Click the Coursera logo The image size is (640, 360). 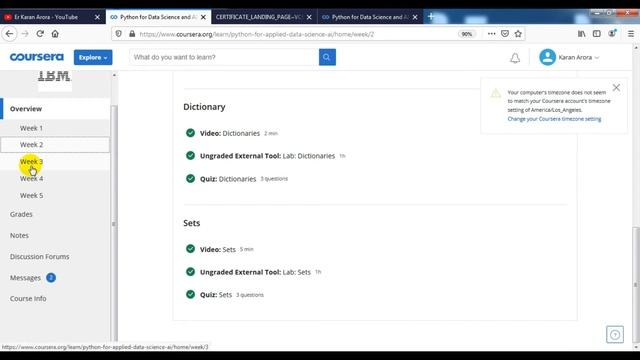[37, 57]
